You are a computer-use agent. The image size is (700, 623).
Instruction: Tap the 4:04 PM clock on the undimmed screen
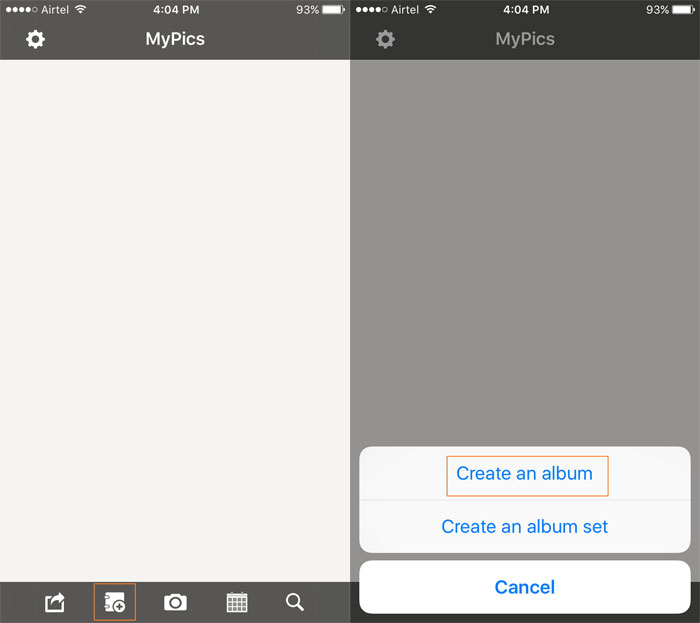pyautogui.click(x=175, y=10)
